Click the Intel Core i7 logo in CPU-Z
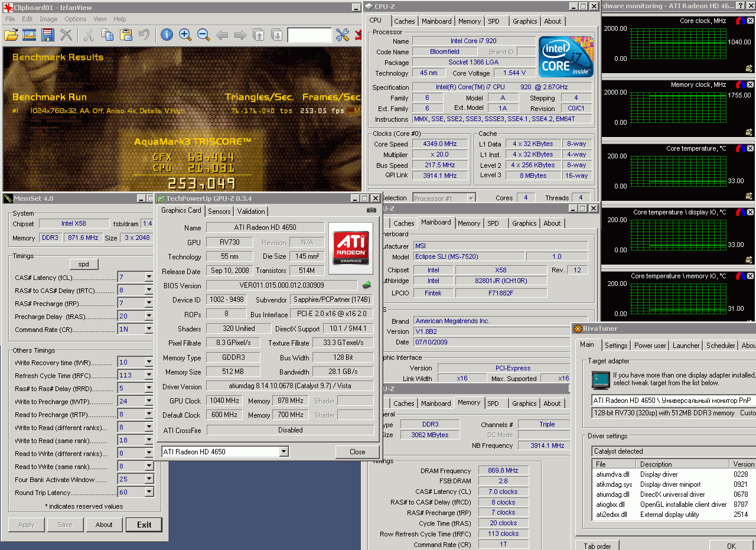The image size is (756, 550). [x=566, y=57]
